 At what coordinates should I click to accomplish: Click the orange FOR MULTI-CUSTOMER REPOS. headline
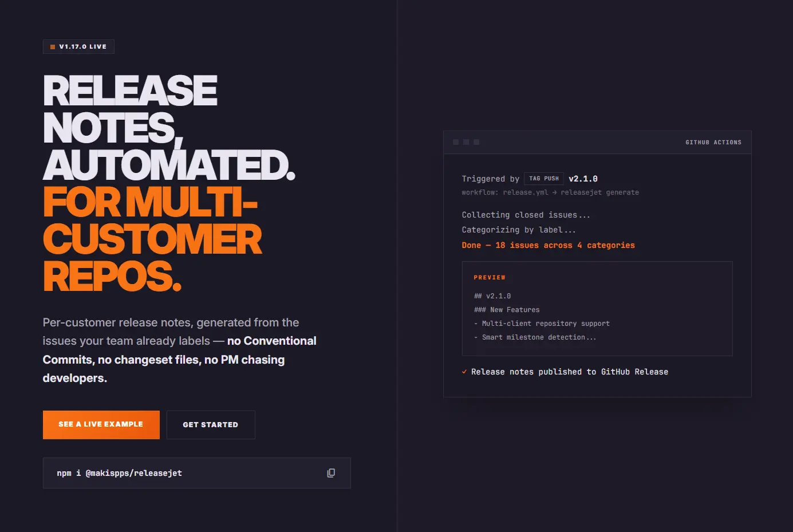(152, 239)
